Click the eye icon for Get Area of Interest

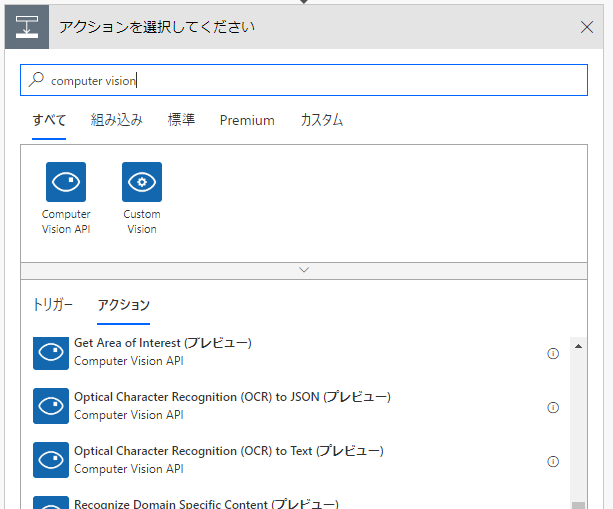tap(51, 352)
